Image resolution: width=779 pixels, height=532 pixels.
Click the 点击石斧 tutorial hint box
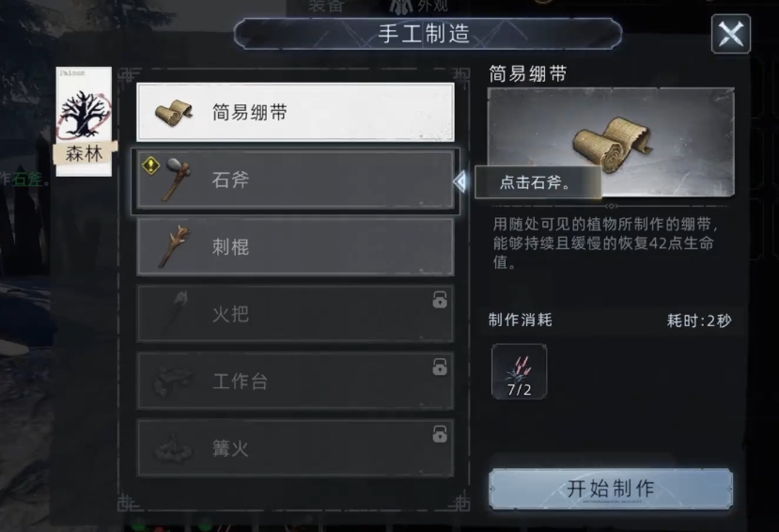pos(538,182)
